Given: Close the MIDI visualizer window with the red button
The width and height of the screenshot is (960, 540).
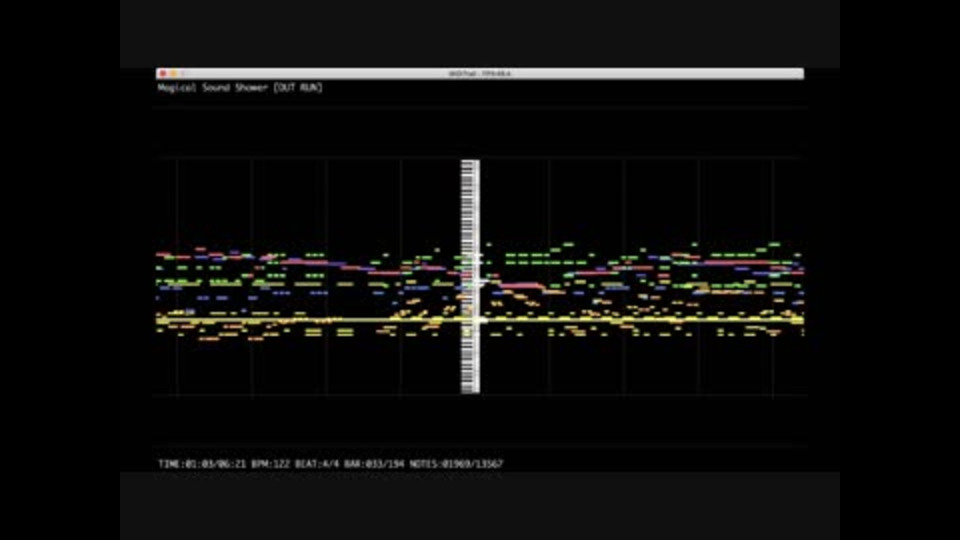Looking at the screenshot, I should [163, 73].
